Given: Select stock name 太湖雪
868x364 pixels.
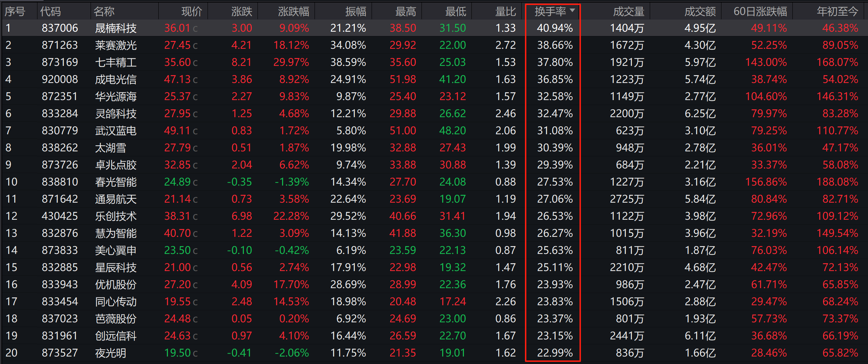Looking at the screenshot, I should (x=111, y=148).
